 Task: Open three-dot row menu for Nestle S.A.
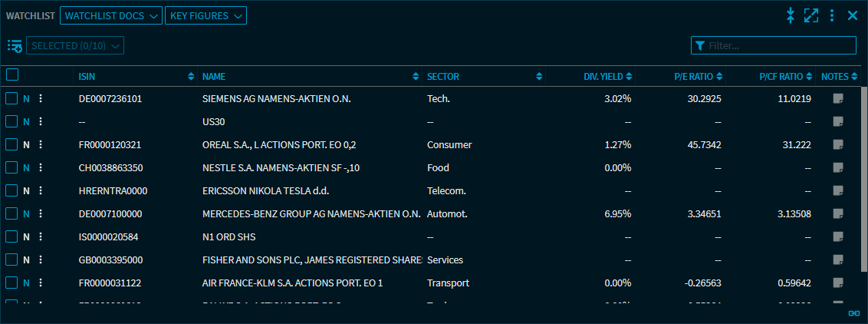point(41,167)
